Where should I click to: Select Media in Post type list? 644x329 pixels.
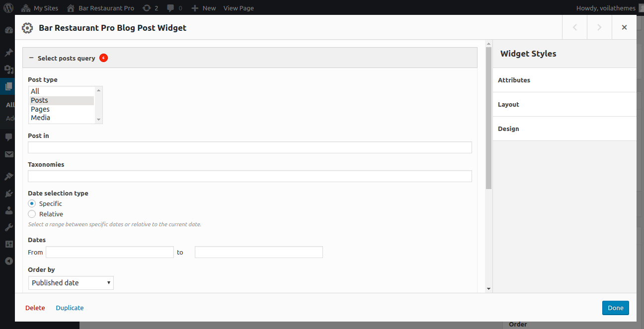(62, 118)
